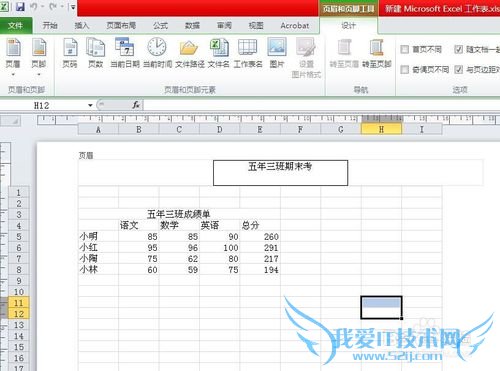Click the selected cell in column H

pos(381,308)
